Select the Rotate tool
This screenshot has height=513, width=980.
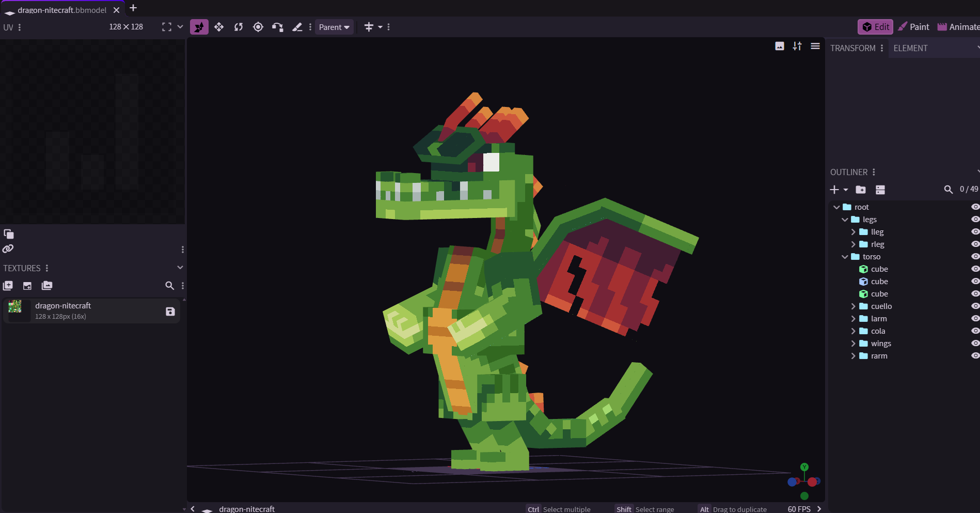pos(239,27)
